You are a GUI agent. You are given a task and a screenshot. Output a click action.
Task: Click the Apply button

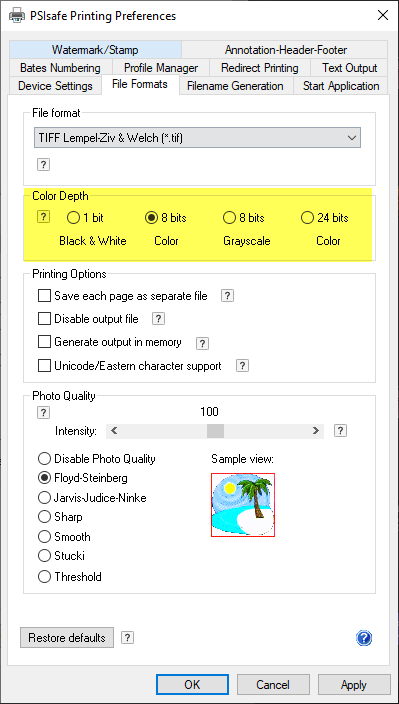click(354, 685)
